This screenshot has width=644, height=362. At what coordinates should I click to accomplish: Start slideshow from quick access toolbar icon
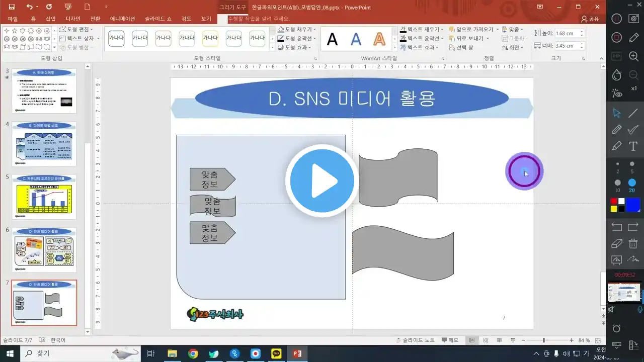[x=69, y=7]
